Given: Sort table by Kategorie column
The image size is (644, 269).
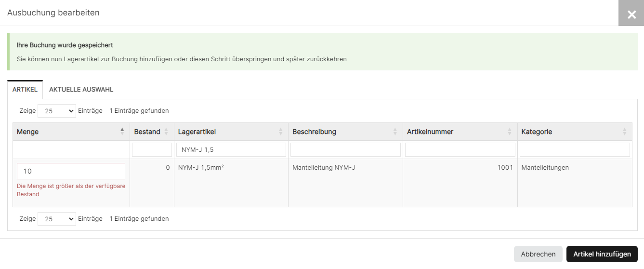Looking at the screenshot, I should 574,132.
